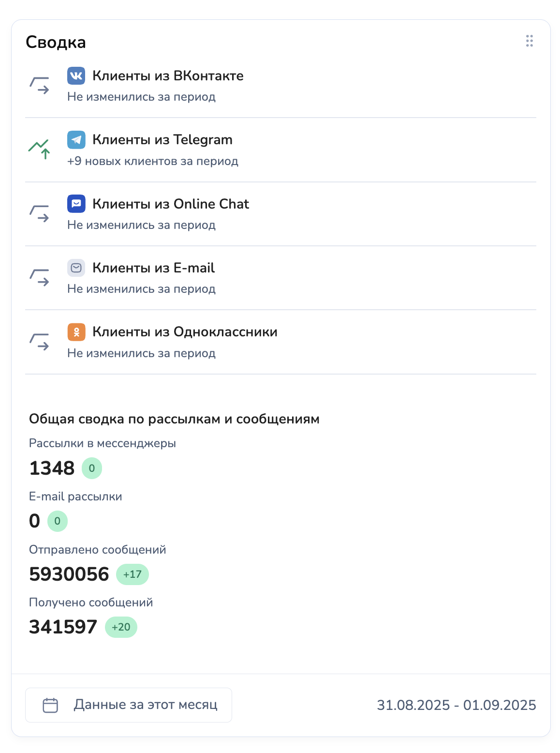Screen dimensions: 560x753
Task: Open the six-dot widget drag handle menu
Action: [529, 41]
